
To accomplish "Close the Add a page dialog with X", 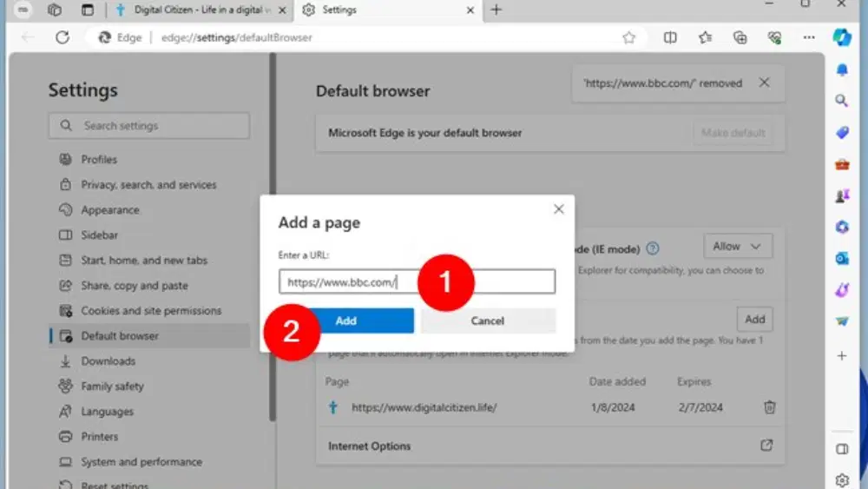I will coord(558,208).
